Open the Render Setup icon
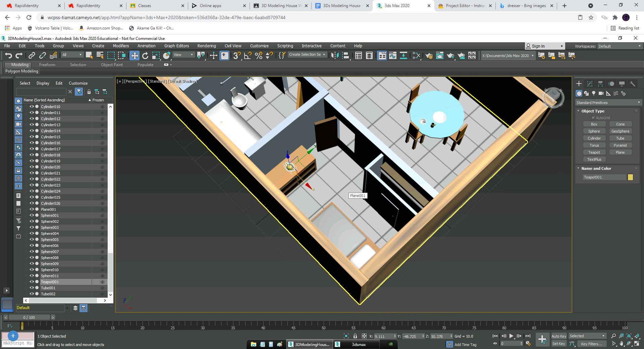 point(429,56)
